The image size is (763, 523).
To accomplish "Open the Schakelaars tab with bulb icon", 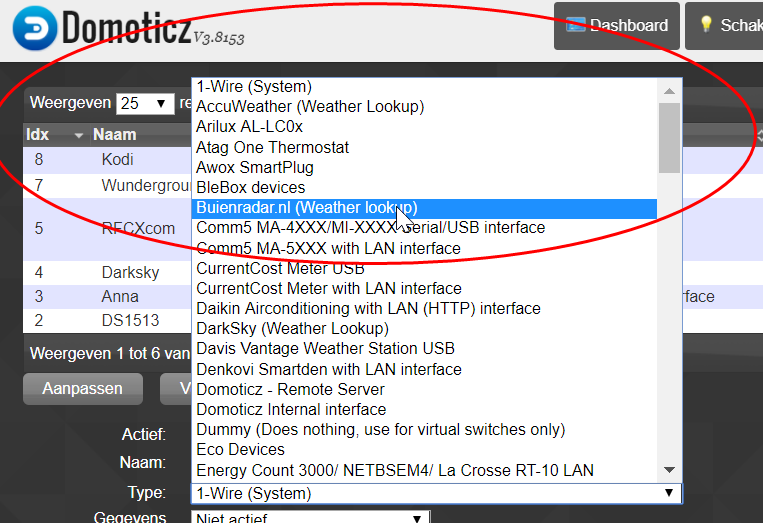I will [x=724, y=26].
